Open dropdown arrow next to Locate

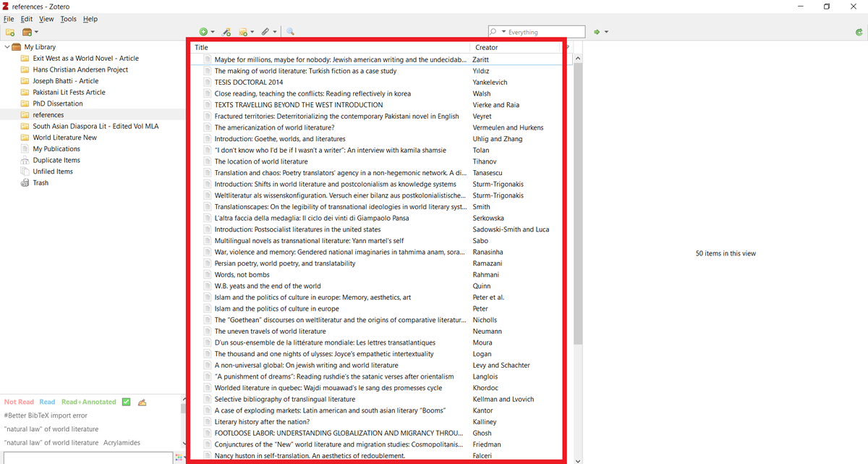click(x=606, y=32)
